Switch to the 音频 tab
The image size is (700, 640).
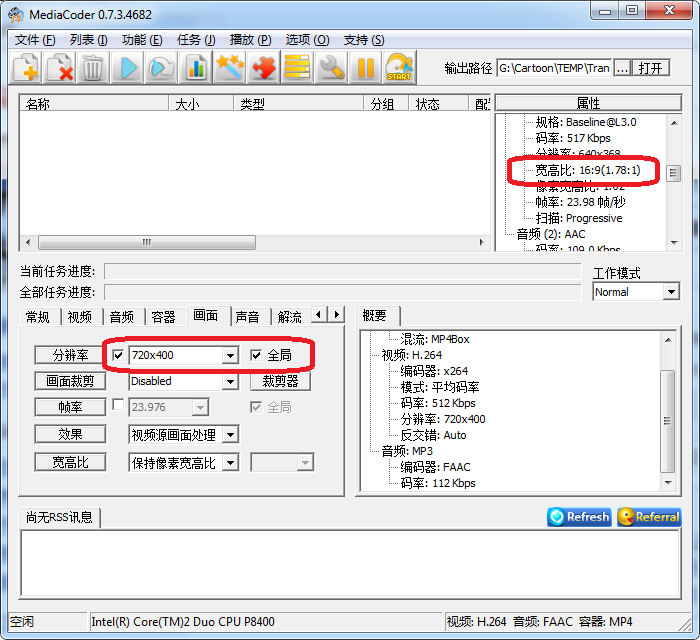(122, 317)
